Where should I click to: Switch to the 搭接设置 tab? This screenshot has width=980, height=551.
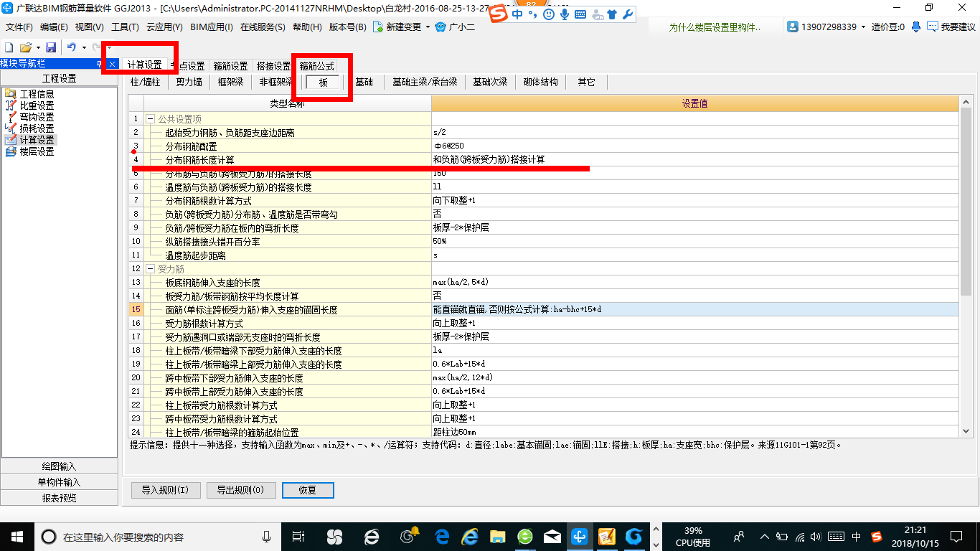[x=273, y=65]
